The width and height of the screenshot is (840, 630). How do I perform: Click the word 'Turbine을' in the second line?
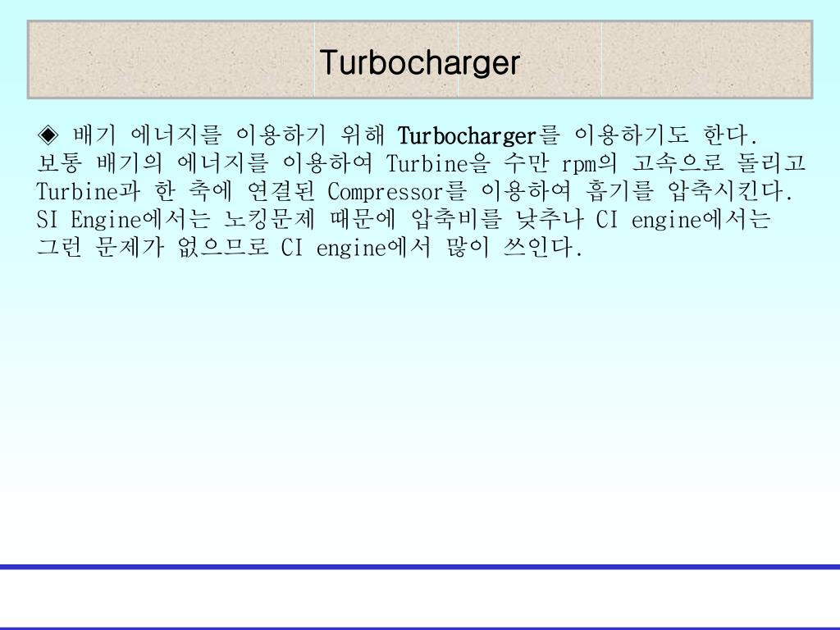pos(438,163)
